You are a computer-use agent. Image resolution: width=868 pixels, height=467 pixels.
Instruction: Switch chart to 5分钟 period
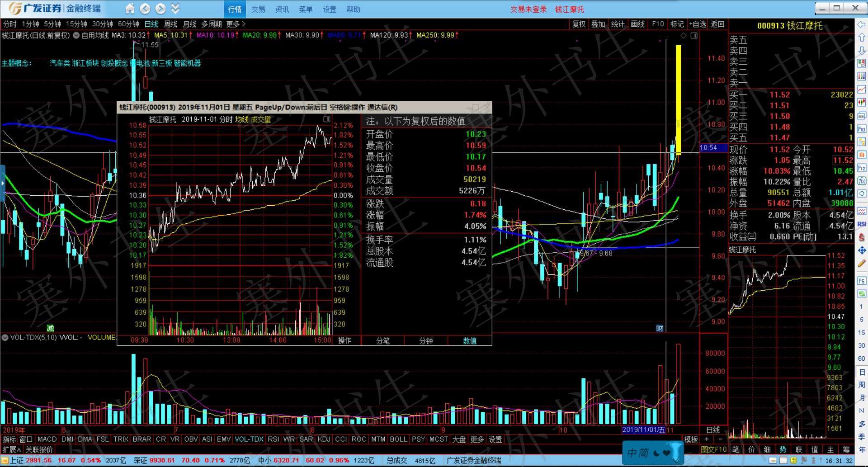(x=52, y=24)
